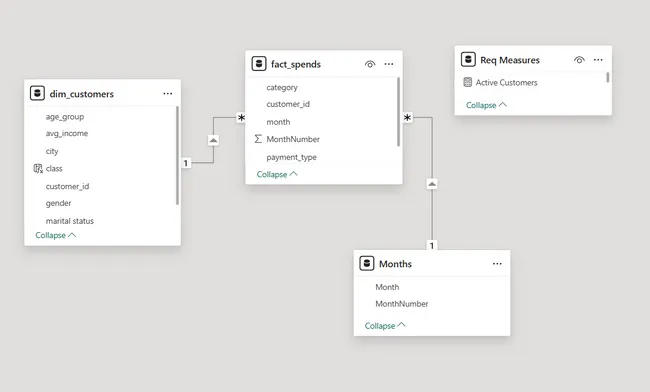Toggle visibility eye icon on fact_spends

[370, 64]
